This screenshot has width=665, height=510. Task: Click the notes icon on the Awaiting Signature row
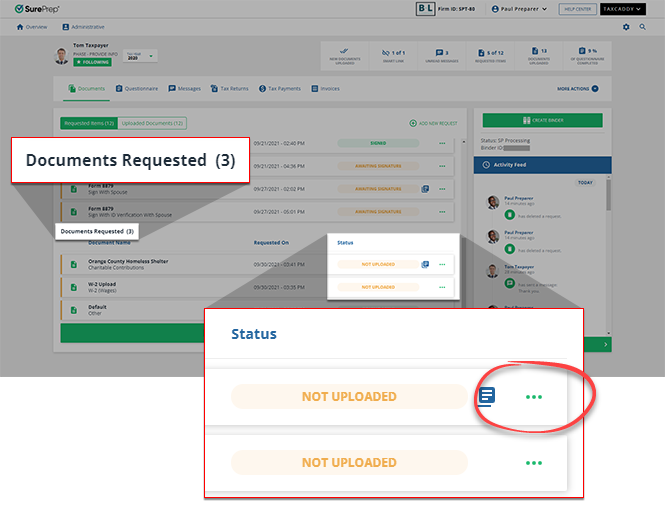425,188
